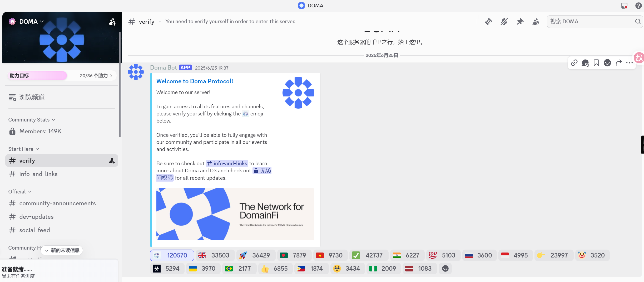Click Doma Bot avatar

pos(136,72)
